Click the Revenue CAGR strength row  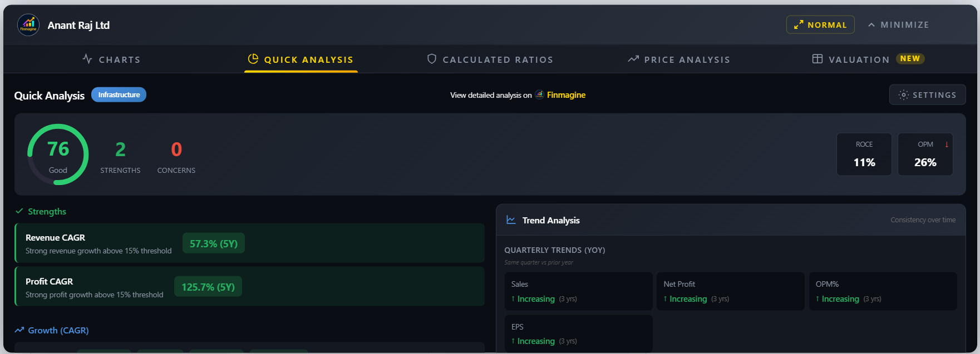tap(249, 243)
